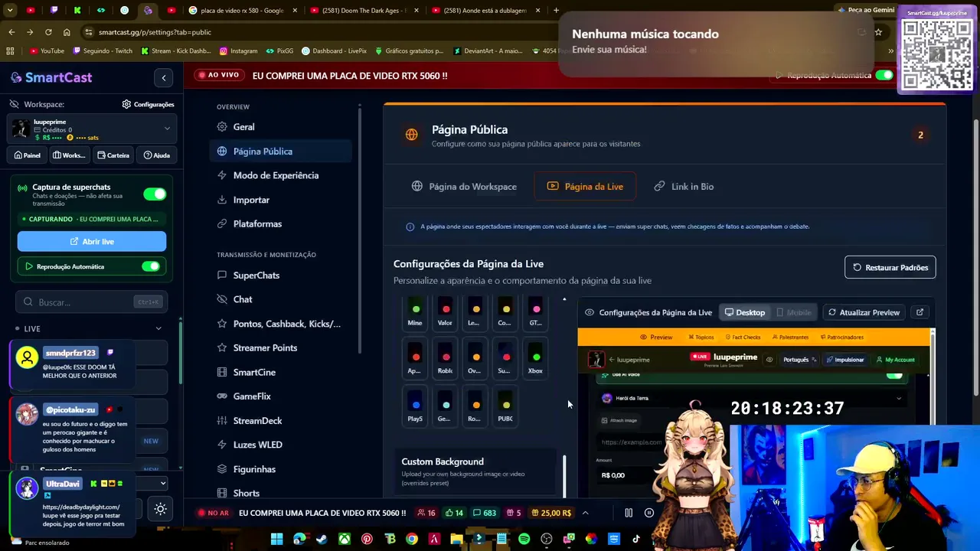Viewport: 980px width, 551px height.
Task: Open Patrocinadores in the live preview
Action: [x=841, y=337]
